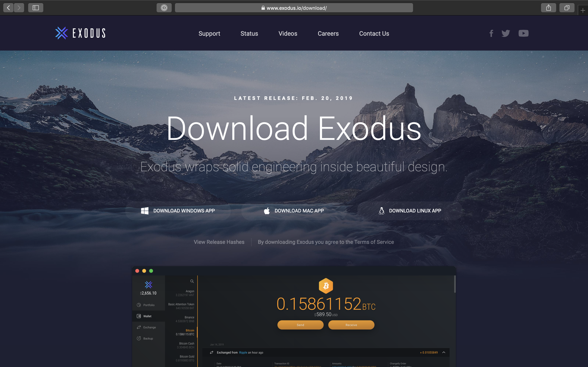Click Download Mac App button
The width and height of the screenshot is (588, 367).
point(294,211)
